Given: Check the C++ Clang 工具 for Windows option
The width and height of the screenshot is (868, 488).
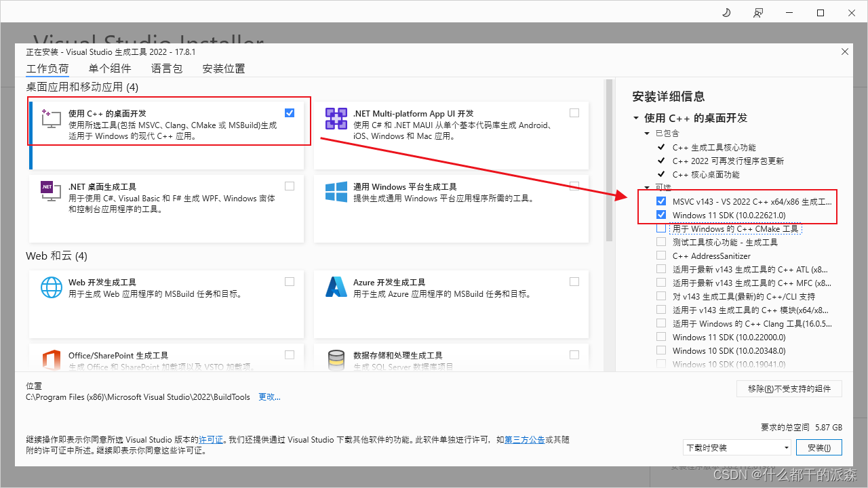Looking at the screenshot, I should point(661,323).
